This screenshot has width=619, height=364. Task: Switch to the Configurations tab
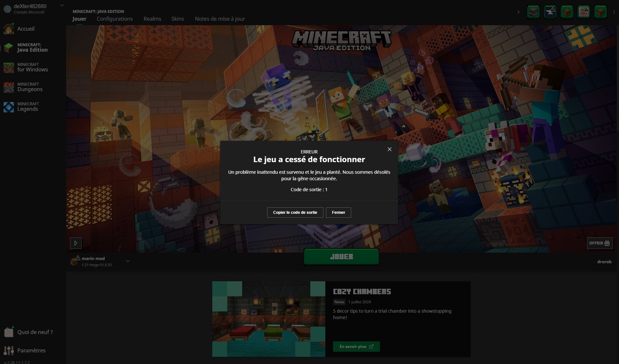115,19
